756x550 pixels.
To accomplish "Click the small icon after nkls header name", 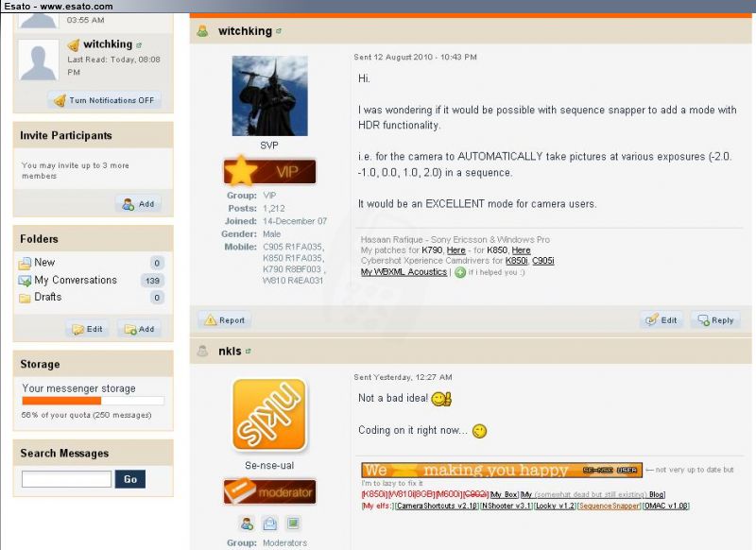I will coord(249,352).
